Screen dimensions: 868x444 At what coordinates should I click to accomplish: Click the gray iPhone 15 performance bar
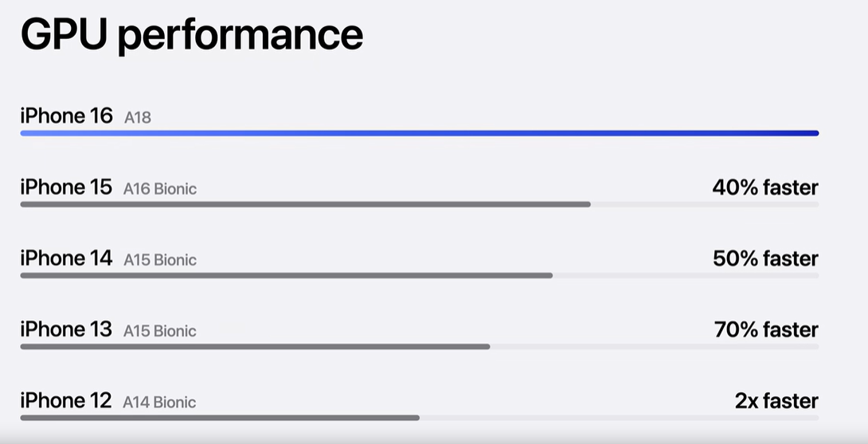[305, 204]
